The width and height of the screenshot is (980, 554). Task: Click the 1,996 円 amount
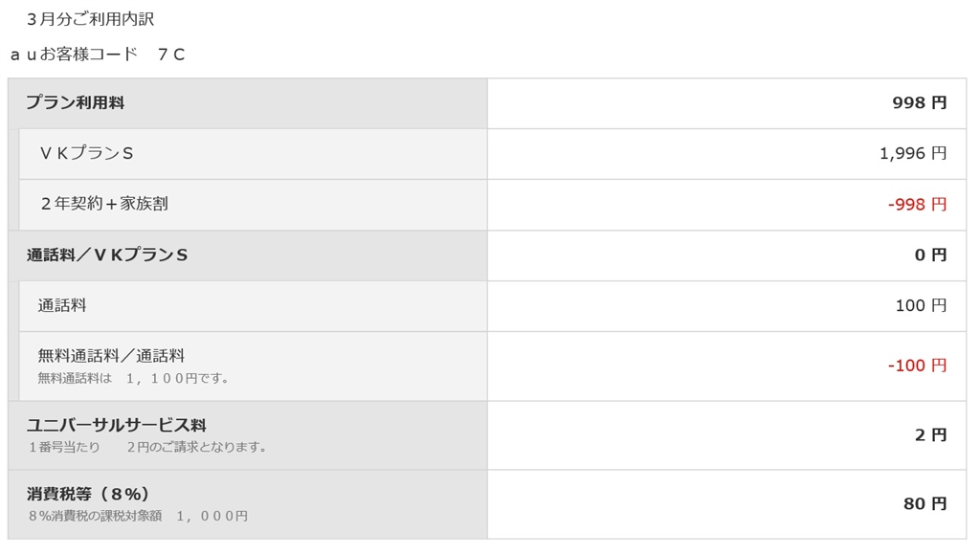(913, 153)
